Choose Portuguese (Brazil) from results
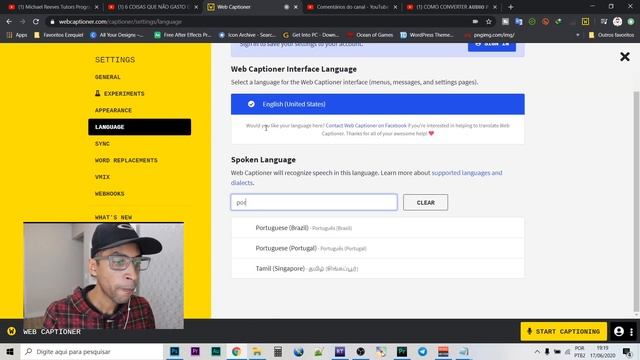640x360 pixels. click(378, 228)
